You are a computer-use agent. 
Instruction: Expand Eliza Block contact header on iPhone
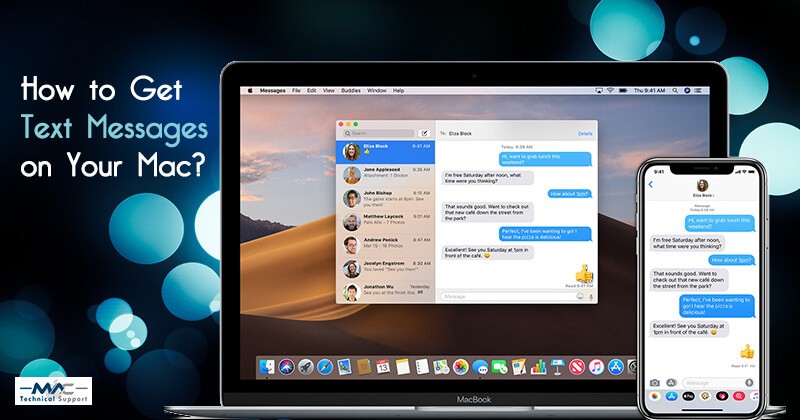[703, 188]
